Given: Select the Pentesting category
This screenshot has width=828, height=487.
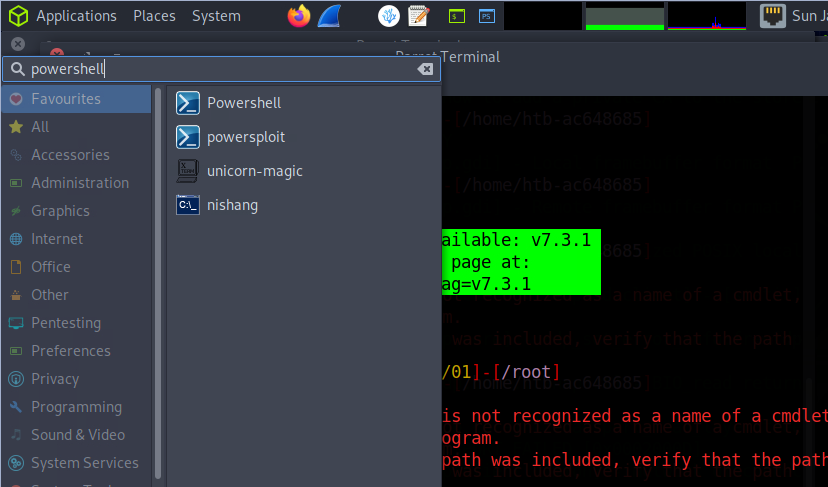Looking at the screenshot, I should tap(77, 323).
